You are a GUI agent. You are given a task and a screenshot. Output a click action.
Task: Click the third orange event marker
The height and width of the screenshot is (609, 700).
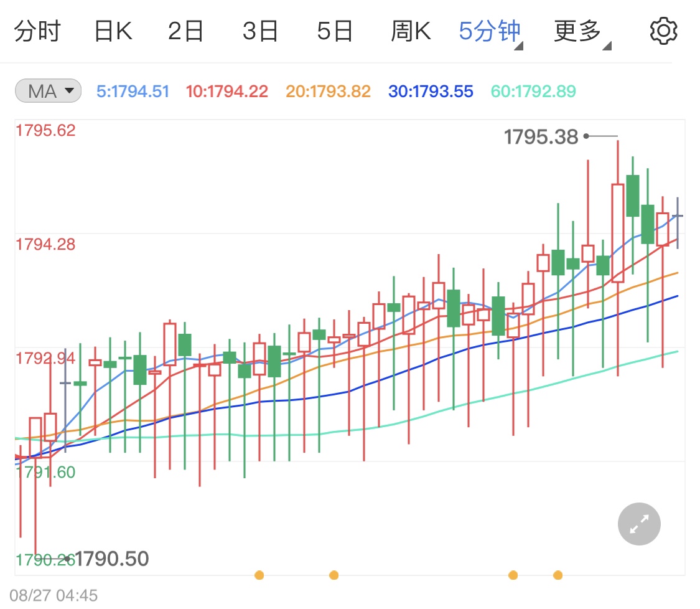[513, 575]
